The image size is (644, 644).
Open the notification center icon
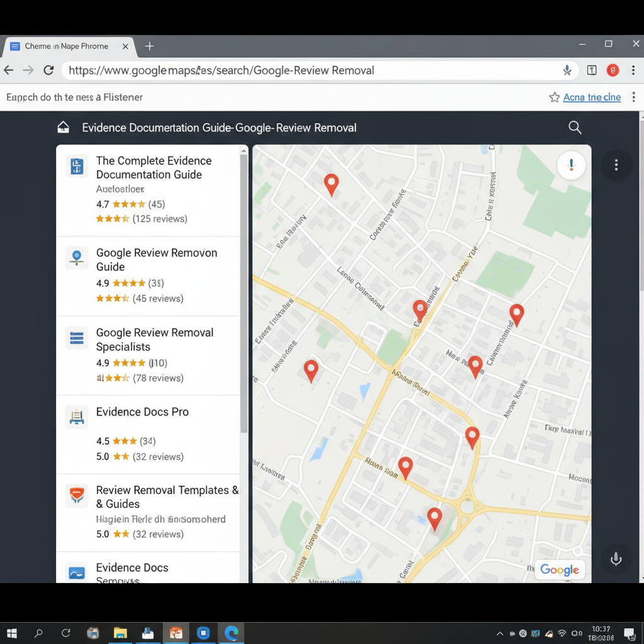pos(629,633)
